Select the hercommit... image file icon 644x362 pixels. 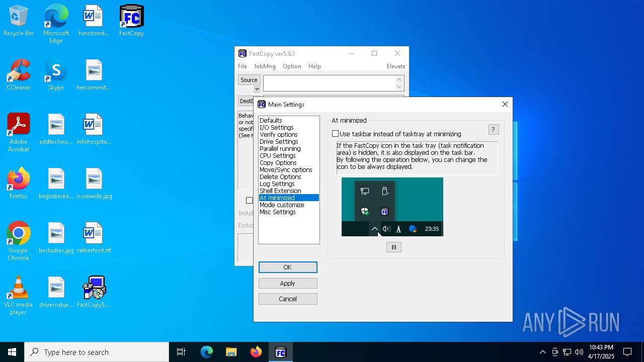[94, 75]
